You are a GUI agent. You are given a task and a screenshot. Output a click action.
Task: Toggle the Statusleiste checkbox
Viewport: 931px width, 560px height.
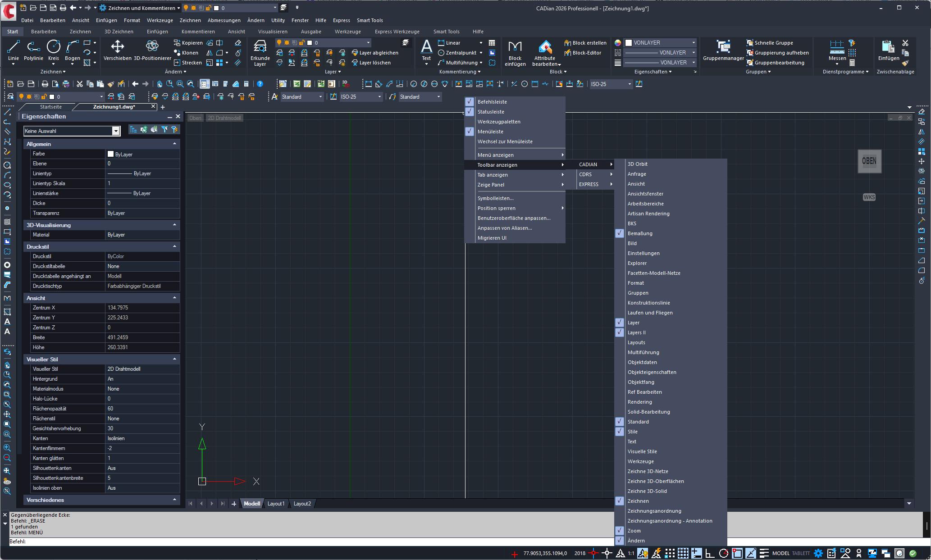[x=470, y=112]
